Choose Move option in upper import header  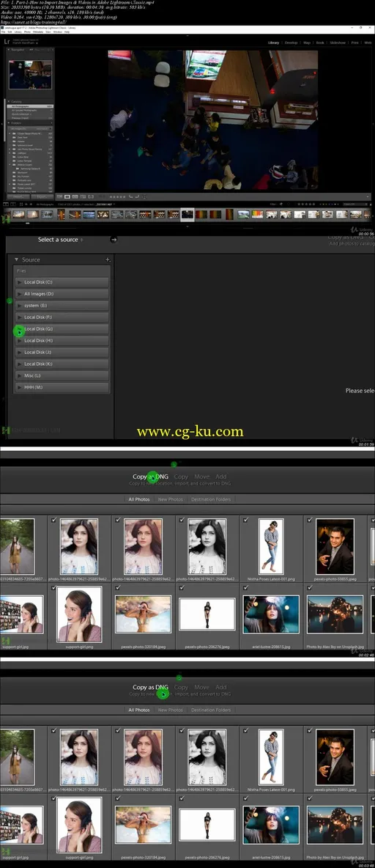(201, 477)
